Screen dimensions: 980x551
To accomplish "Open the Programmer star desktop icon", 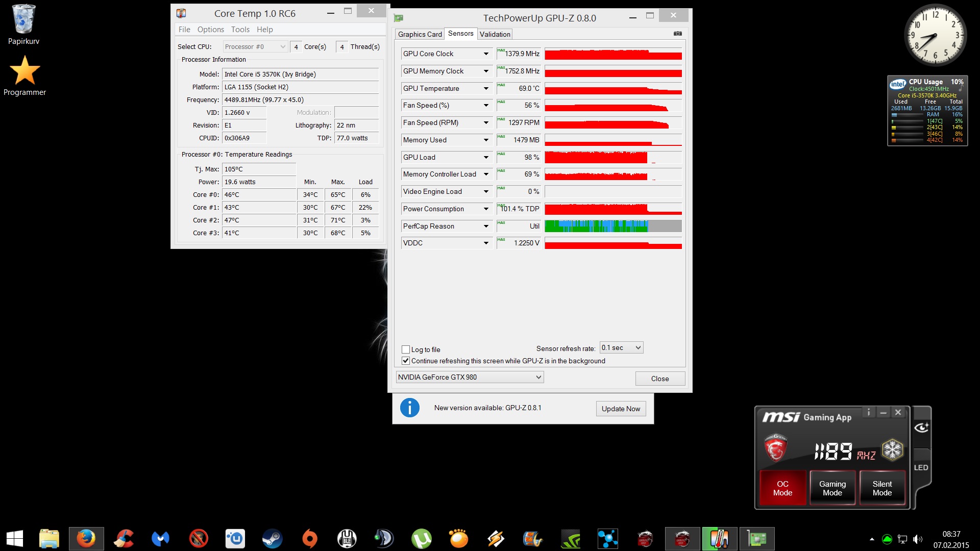I will click(24, 76).
